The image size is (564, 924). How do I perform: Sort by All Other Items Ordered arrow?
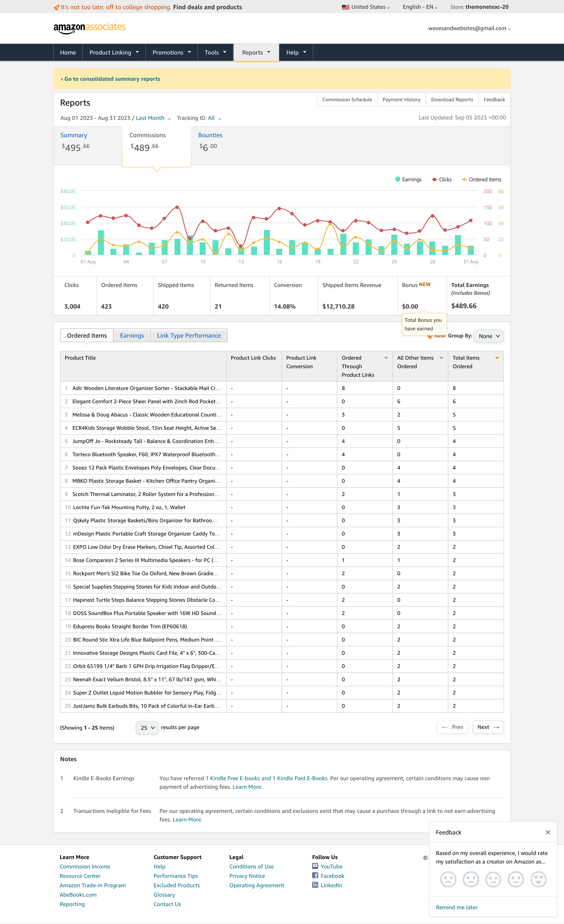pyautogui.click(x=441, y=358)
